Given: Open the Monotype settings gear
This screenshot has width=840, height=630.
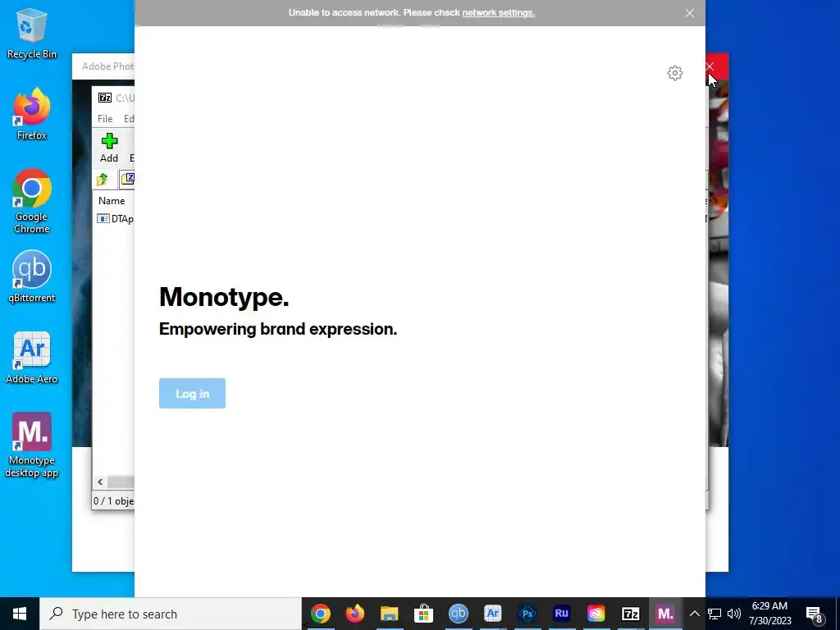Looking at the screenshot, I should [675, 73].
